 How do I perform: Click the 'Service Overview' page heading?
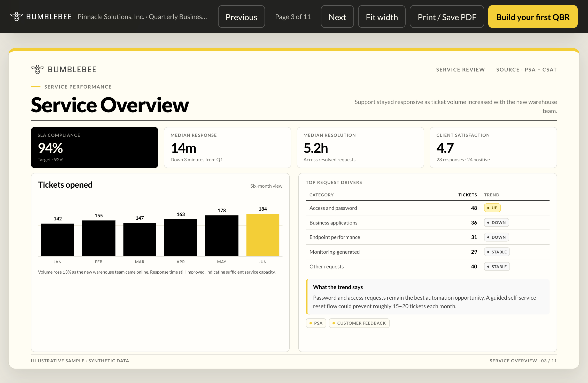pyautogui.click(x=110, y=105)
